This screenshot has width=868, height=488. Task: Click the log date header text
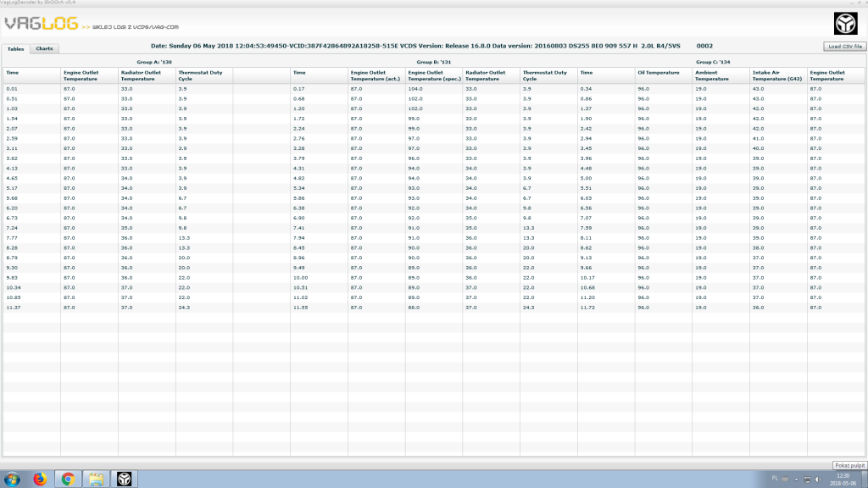(x=431, y=46)
